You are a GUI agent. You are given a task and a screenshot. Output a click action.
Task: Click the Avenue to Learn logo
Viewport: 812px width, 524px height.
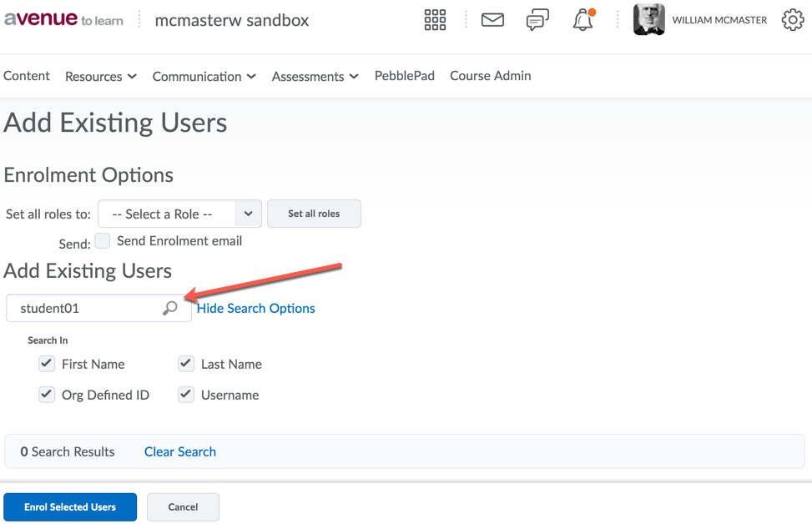[x=63, y=20]
